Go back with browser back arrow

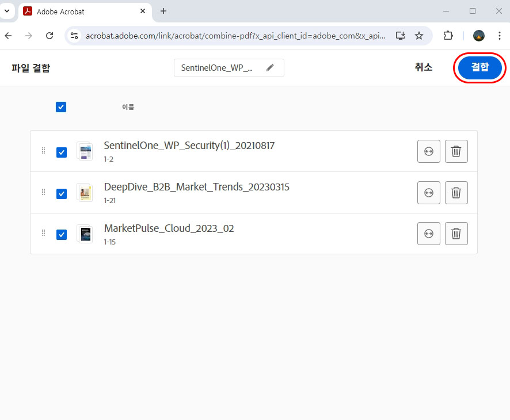(9, 36)
